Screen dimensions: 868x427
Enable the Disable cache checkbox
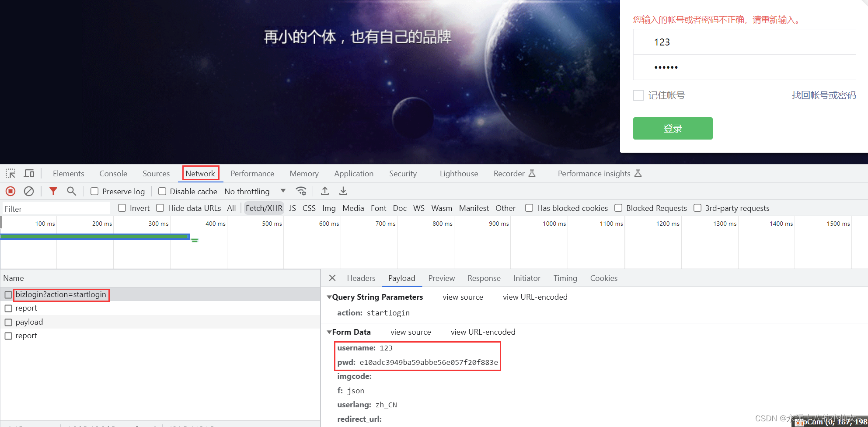[162, 191]
